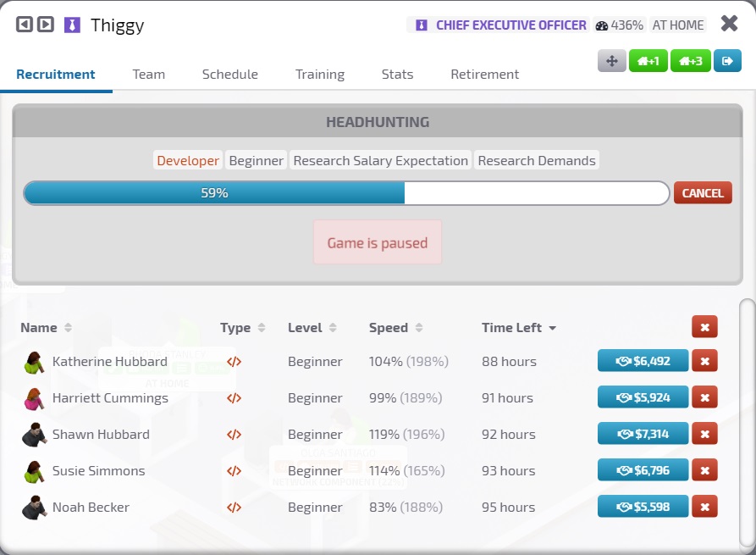This screenshot has width=756, height=555.
Task: Sort candidates by Type
Action: (242, 328)
